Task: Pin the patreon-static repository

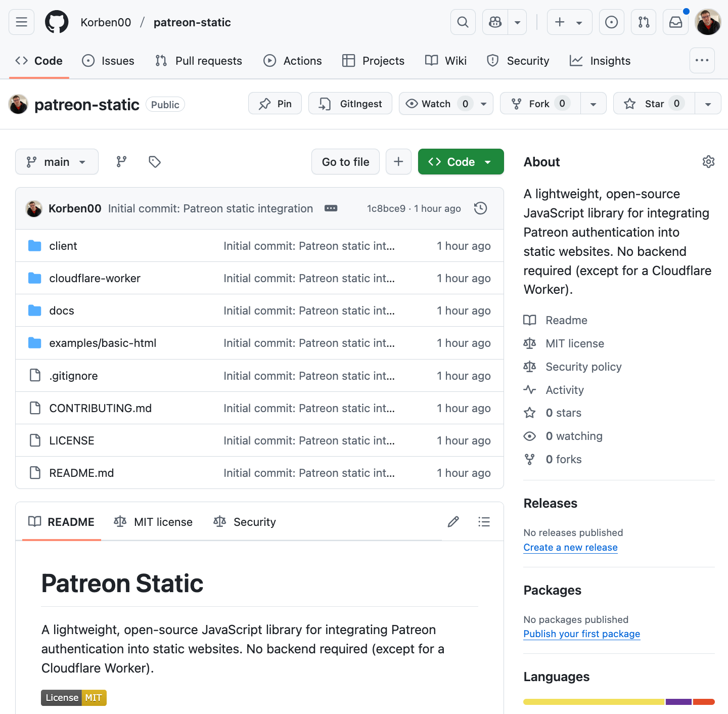Action: (275, 104)
